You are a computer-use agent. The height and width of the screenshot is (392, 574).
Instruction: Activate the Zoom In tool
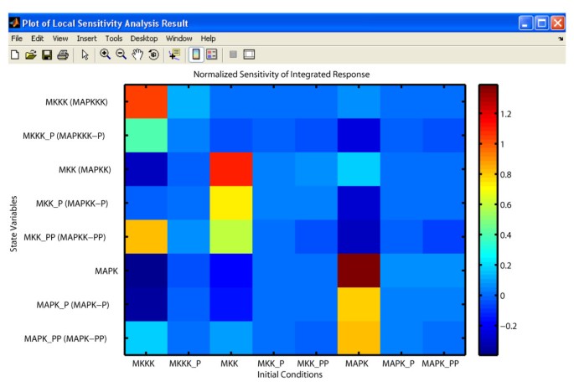pyautogui.click(x=105, y=54)
